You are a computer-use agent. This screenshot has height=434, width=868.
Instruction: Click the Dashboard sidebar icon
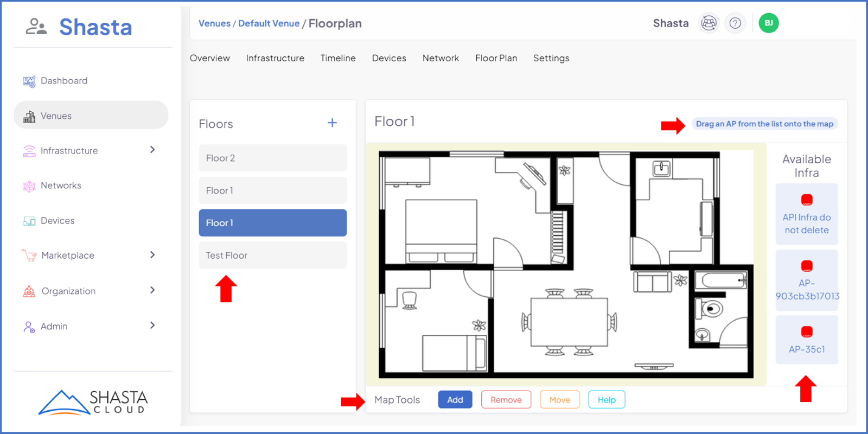click(29, 81)
